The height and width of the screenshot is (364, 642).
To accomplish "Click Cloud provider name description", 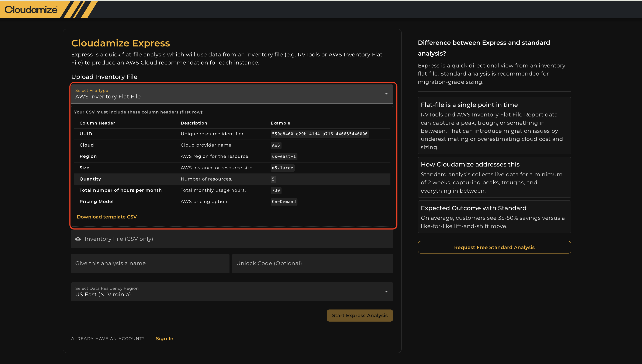I will coord(206,145).
